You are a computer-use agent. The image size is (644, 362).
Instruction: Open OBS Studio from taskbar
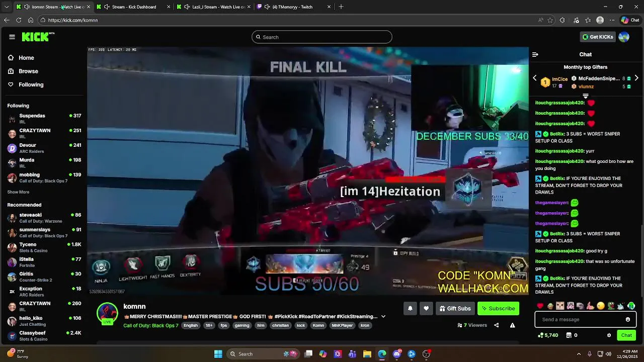(x=427, y=354)
